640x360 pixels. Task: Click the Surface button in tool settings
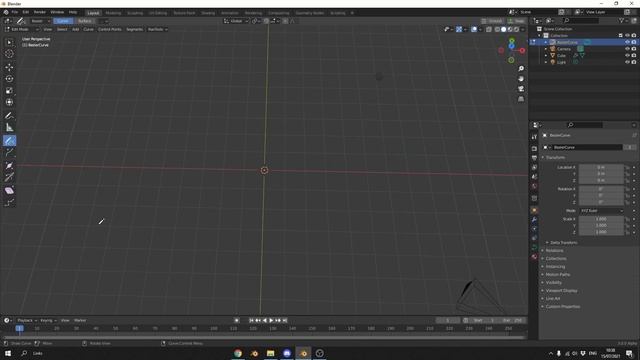pos(84,21)
